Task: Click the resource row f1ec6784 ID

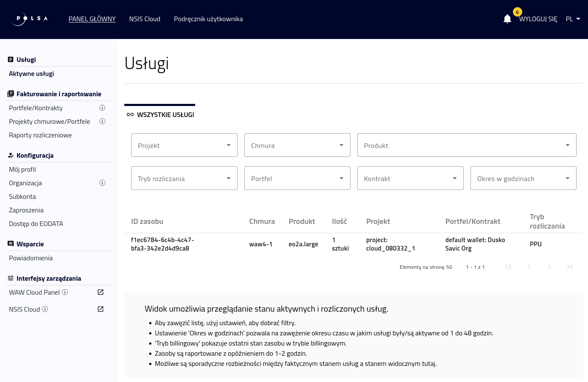Action: 162,244
